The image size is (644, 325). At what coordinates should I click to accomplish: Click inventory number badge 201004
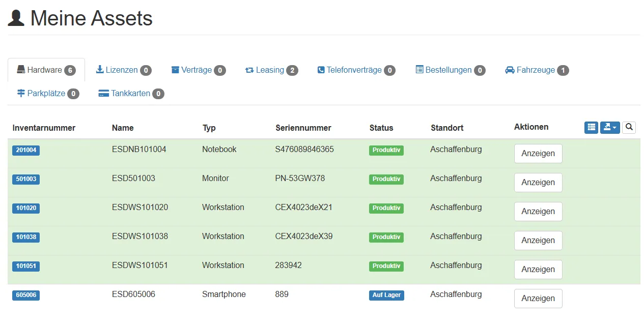(x=26, y=151)
